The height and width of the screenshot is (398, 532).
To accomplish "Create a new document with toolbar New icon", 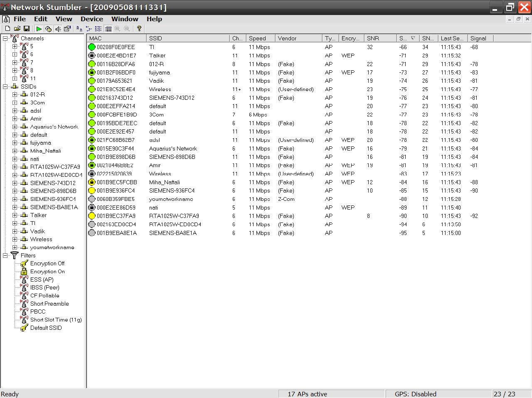I will click(x=7, y=29).
